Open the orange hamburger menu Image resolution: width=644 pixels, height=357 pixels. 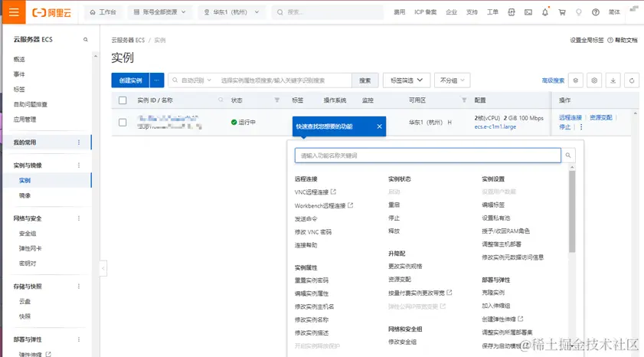[14, 12]
